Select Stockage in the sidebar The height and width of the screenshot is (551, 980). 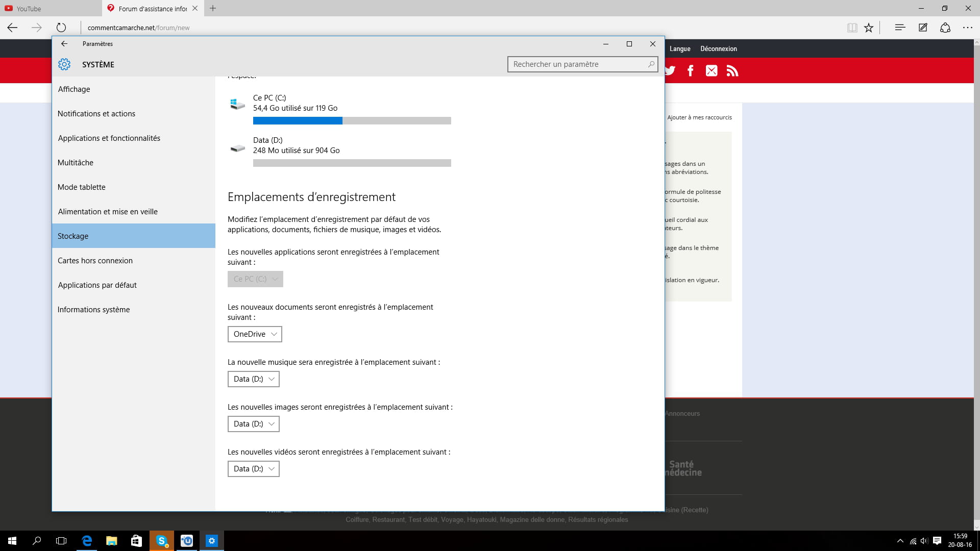134,236
